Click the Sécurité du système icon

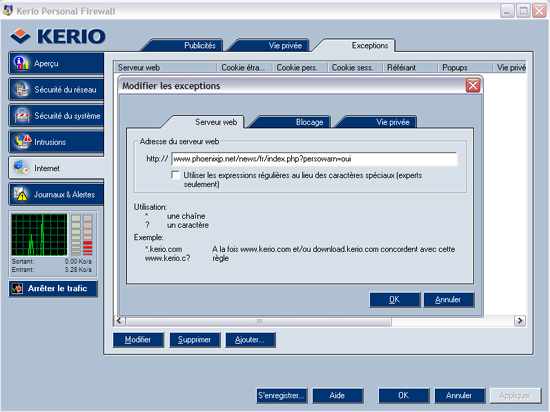click(22, 116)
